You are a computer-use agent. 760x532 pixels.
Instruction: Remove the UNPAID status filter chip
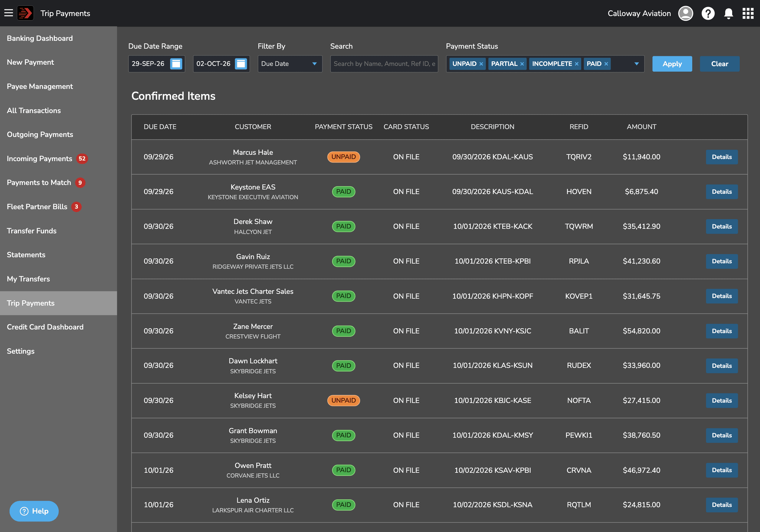click(x=481, y=64)
